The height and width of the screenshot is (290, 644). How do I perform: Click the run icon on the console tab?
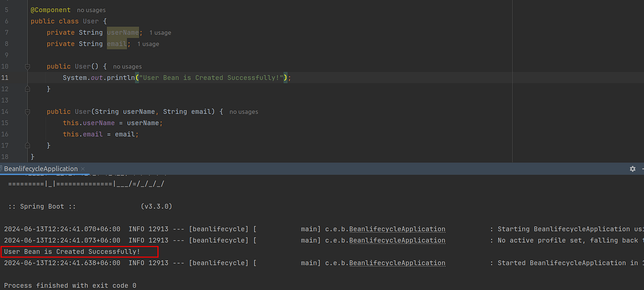pyautogui.click(x=1, y=169)
